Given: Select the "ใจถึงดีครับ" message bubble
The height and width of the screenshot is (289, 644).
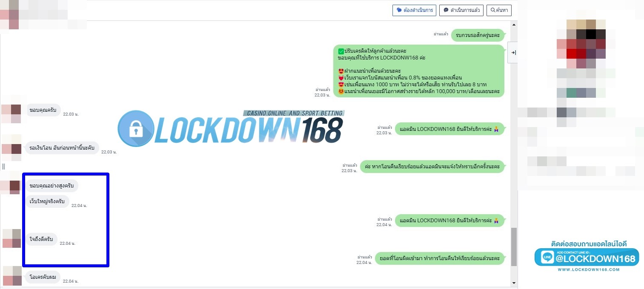Looking at the screenshot, I should tap(41, 239).
